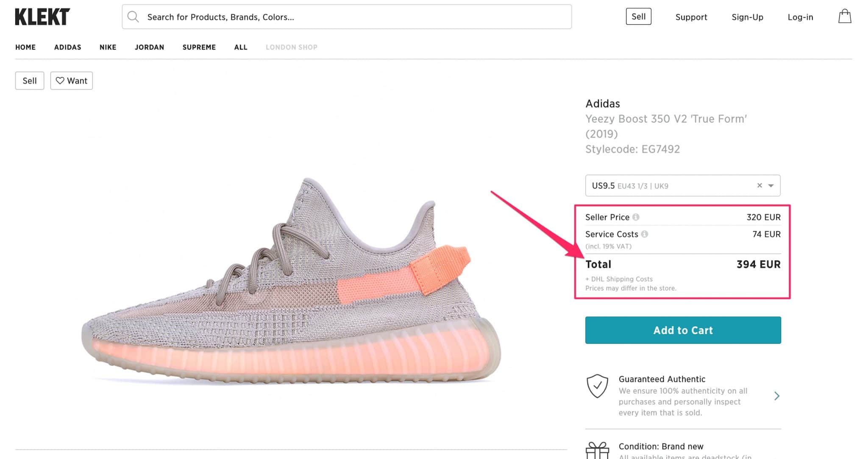
Task: Open the Log-in link
Action: [800, 17]
